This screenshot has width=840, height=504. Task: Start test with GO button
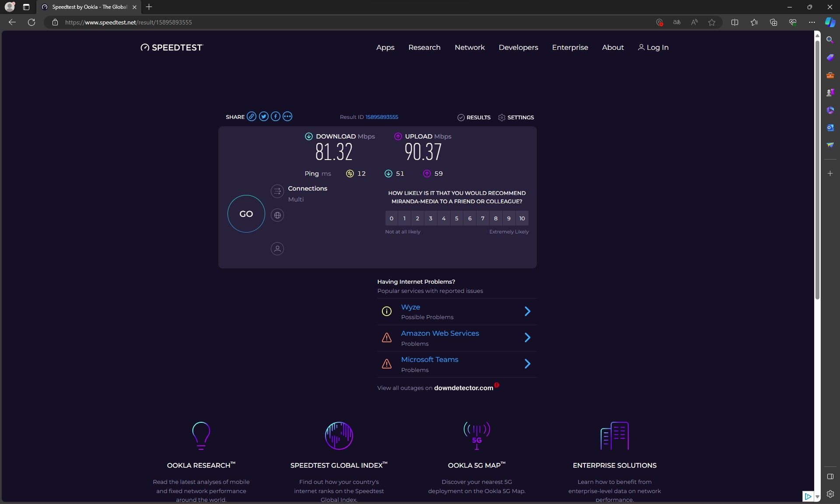[x=246, y=214]
